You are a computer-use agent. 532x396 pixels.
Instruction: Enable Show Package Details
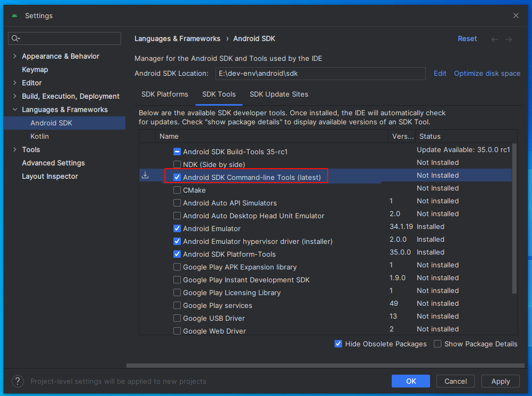click(x=438, y=344)
